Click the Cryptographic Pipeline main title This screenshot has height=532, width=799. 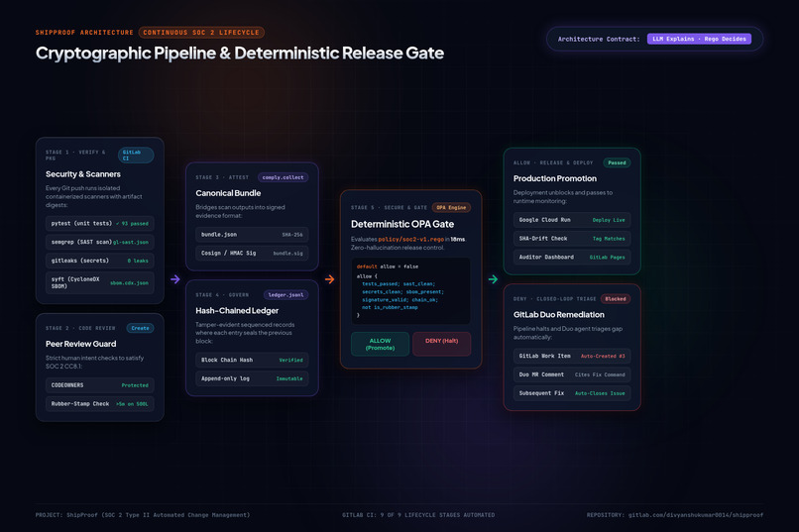pos(240,53)
